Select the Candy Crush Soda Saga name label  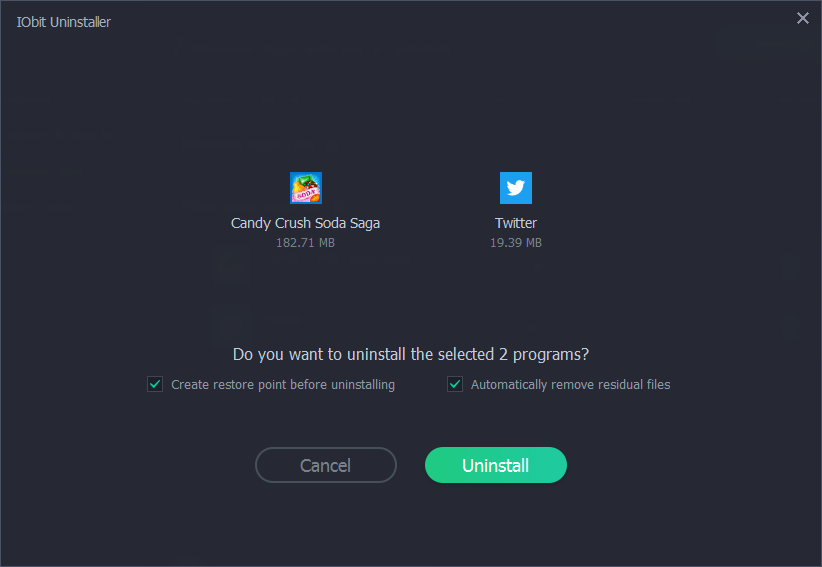305,223
